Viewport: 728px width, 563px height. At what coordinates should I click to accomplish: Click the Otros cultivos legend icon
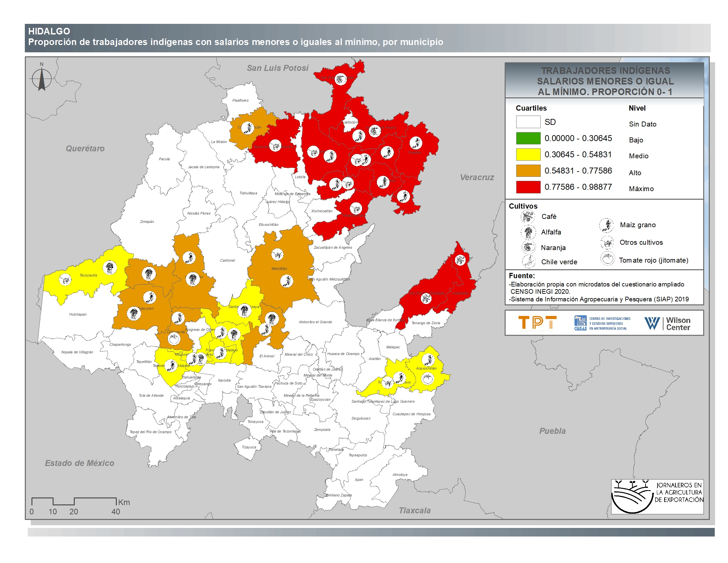607,242
